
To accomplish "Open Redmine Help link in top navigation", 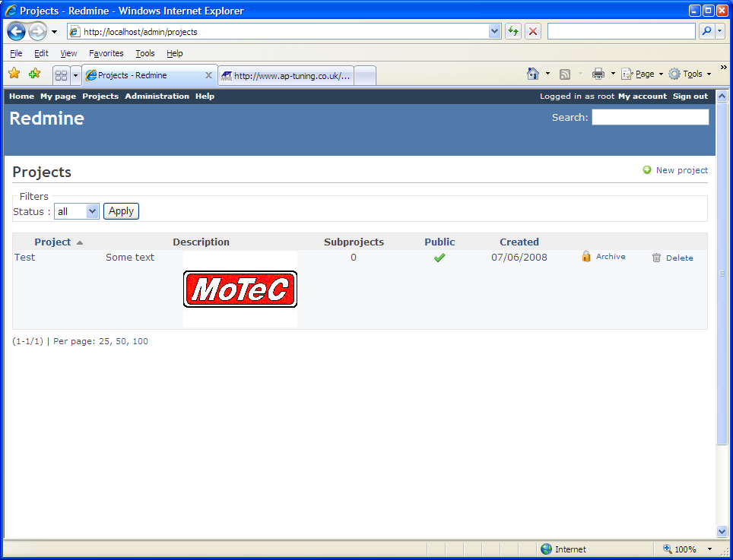I will point(205,96).
